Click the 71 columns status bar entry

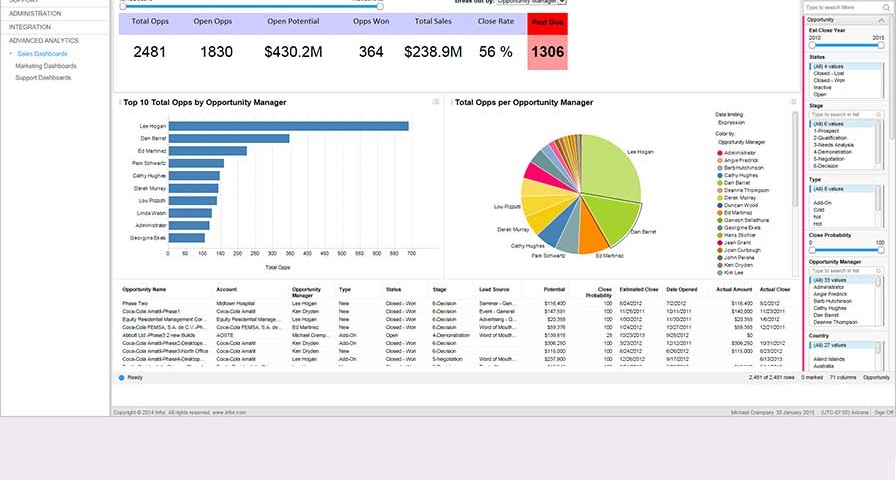(843, 378)
